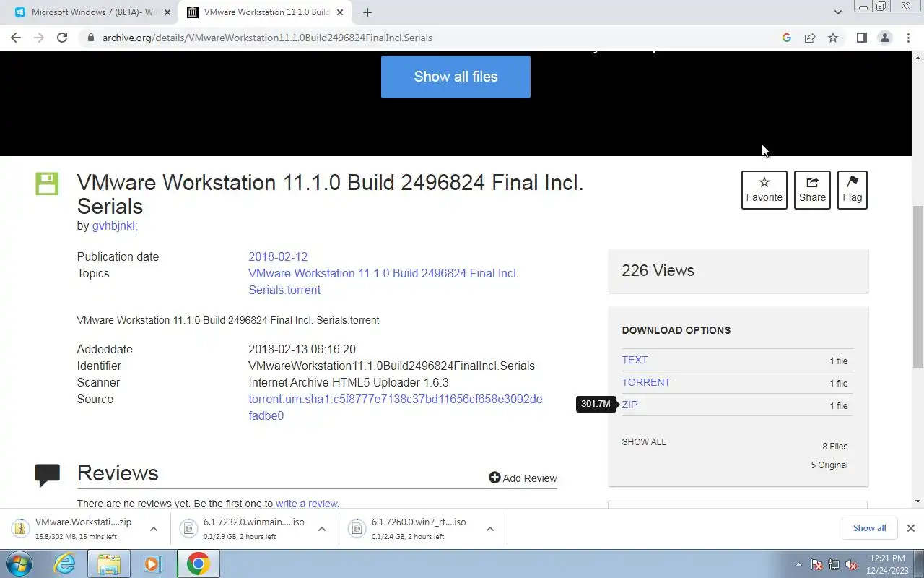Image resolution: width=924 pixels, height=578 pixels.
Task: Open a new browser tab
Action: [x=367, y=12]
